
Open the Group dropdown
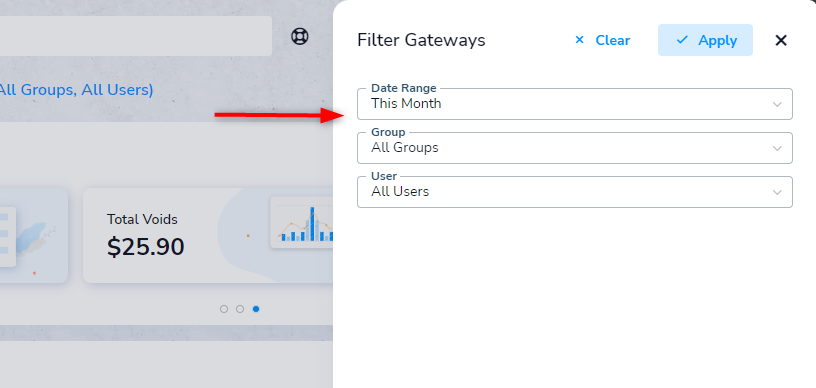(x=575, y=148)
